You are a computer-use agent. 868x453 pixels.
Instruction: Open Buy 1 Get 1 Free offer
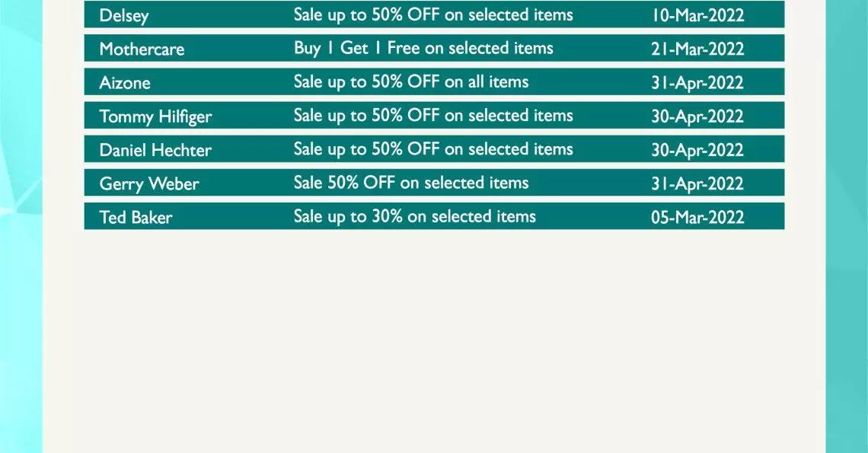(x=423, y=48)
